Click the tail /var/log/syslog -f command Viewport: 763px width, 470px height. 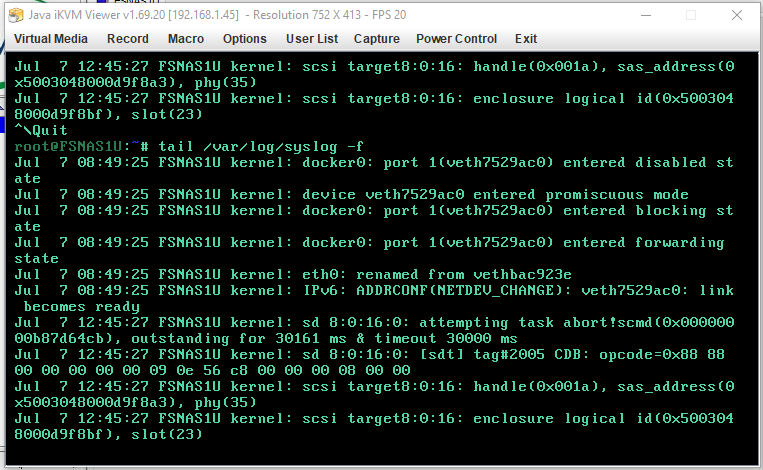coord(261,146)
